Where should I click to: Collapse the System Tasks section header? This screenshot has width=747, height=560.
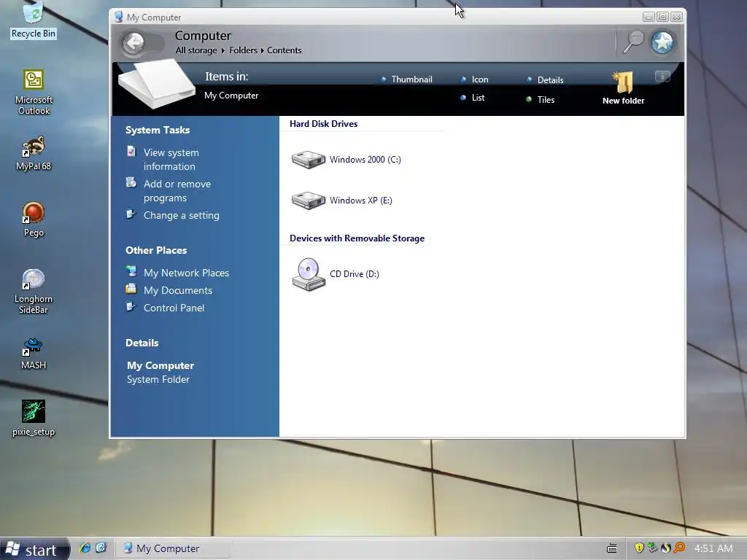(158, 130)
